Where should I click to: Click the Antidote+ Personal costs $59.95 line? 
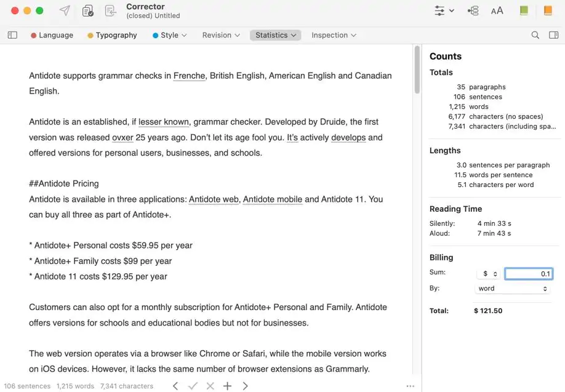tap(111, 246)
